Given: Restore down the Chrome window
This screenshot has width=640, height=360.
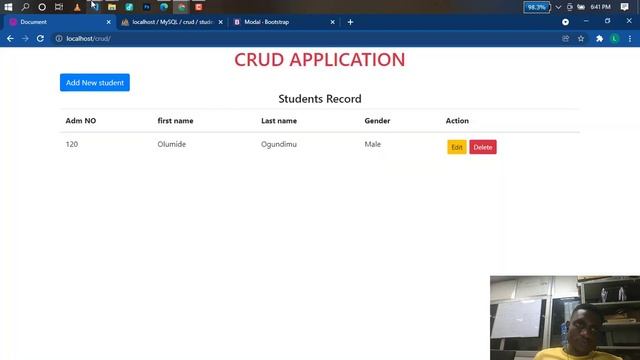Looking at the screenshot, I should (607, 21).
